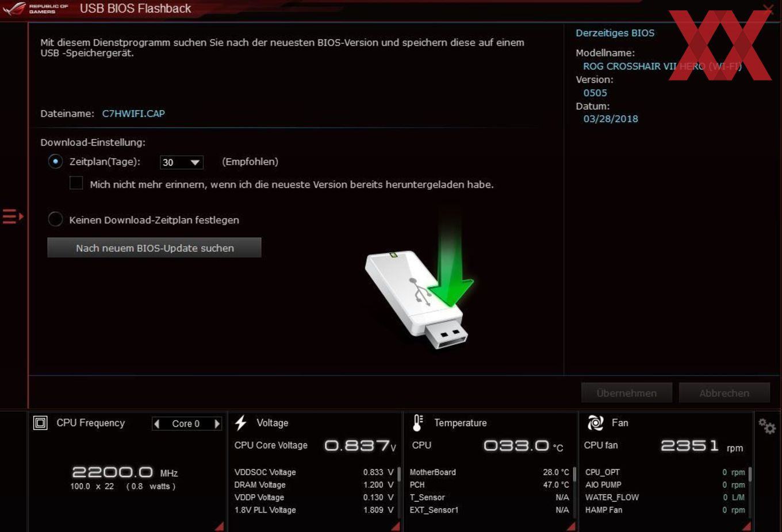Select next core with right arrow
This screenshot has height=532, width=782.
(x=217, y=424)
